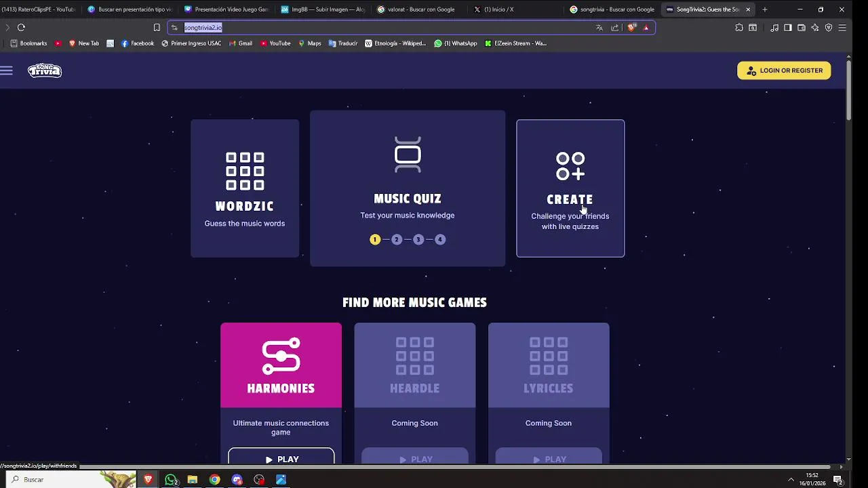Open the translate page icon

(x=599, y=28)
